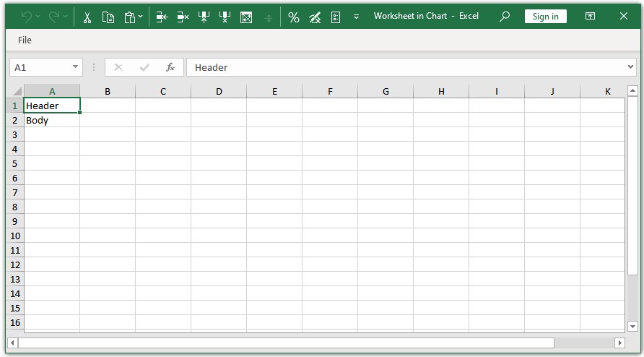Select column H header
Viewport: 644px width, 357px height.
pyautogui.click(x=441, y=91)
